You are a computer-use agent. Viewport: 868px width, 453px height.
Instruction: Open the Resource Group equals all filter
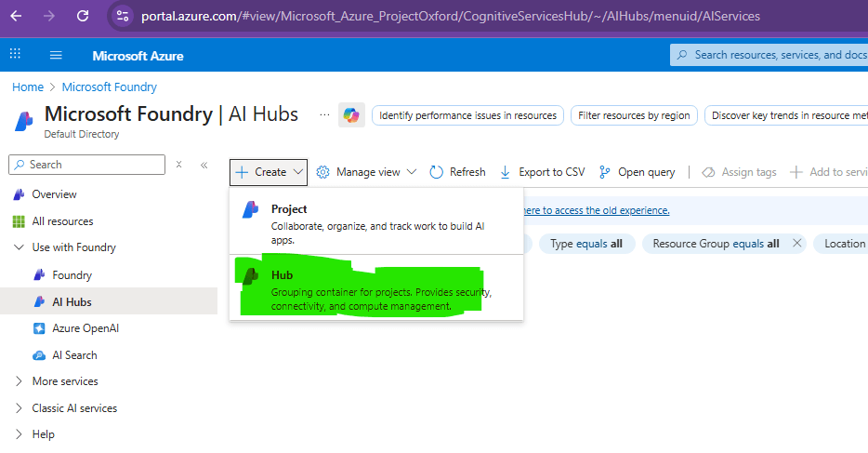716,244
